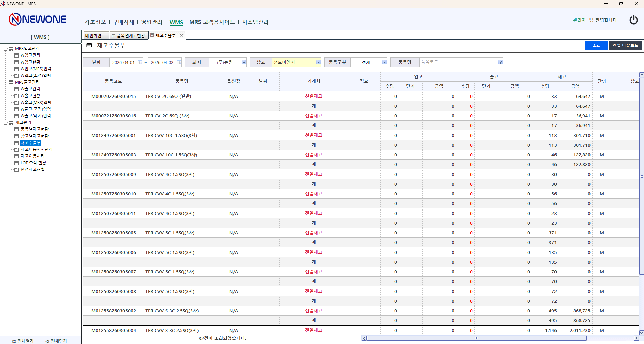Close the 재고수불부 tab
This screenshot has height=344, width=644.
(181, 35)
